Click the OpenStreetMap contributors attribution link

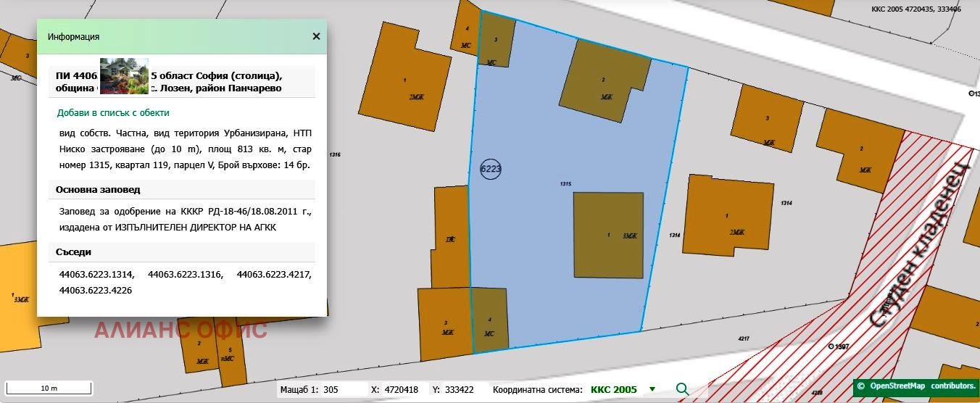click(x=915, y=386)
